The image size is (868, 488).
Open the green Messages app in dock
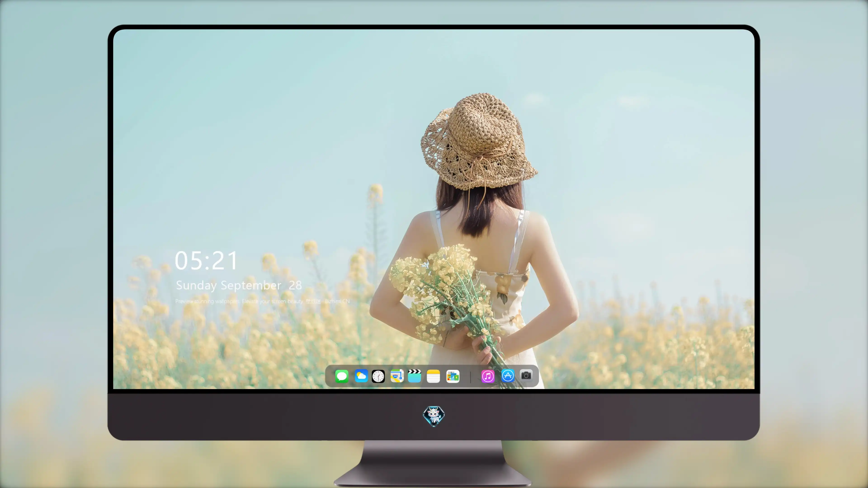342,376
